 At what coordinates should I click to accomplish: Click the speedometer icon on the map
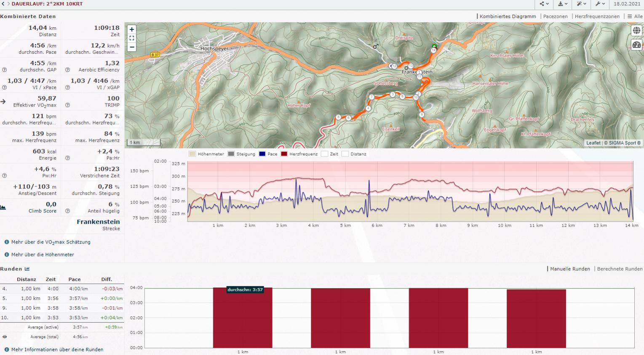pos(636,45)
